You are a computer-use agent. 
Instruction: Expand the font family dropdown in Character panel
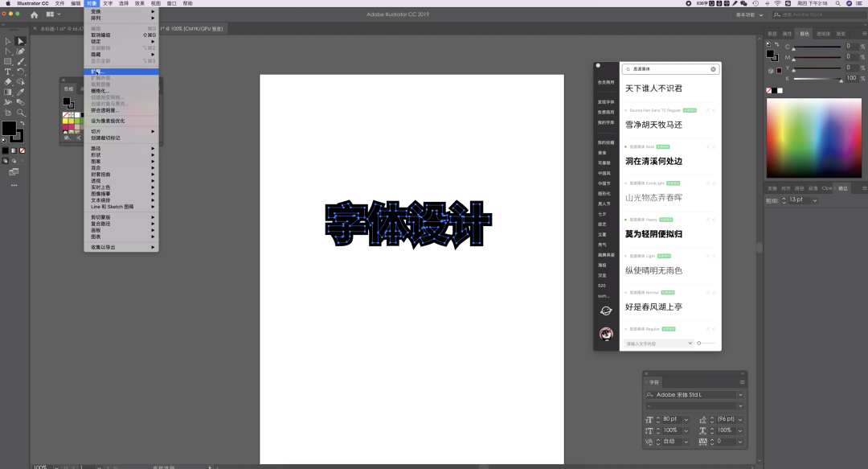pyautogui.click(x=740, y=395)
